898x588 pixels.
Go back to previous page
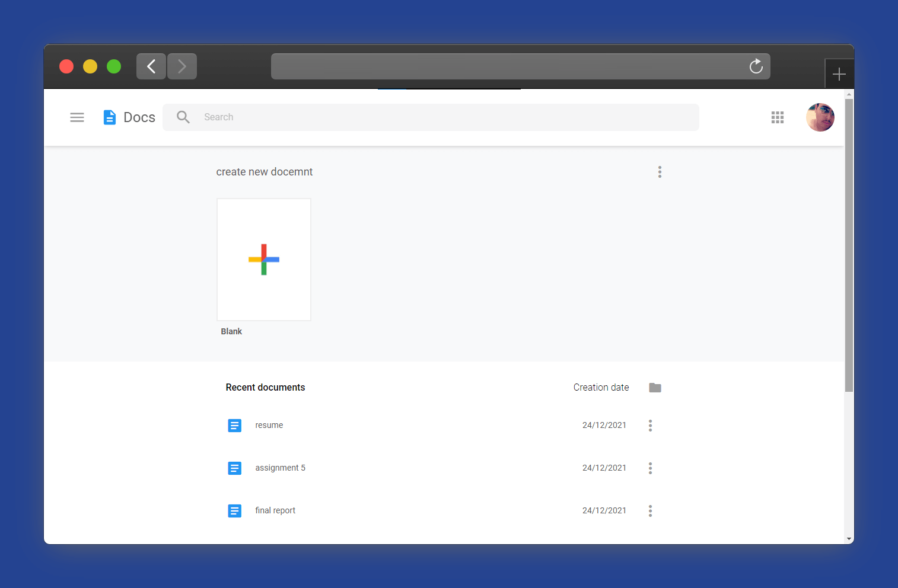[151, 66]
